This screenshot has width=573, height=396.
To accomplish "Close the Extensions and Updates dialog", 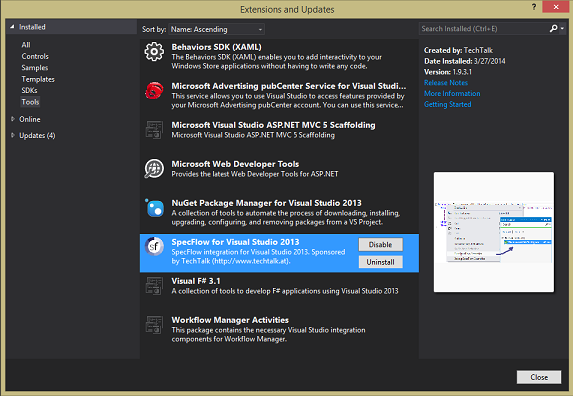I will pyautogui.click(x=539, y=377).
